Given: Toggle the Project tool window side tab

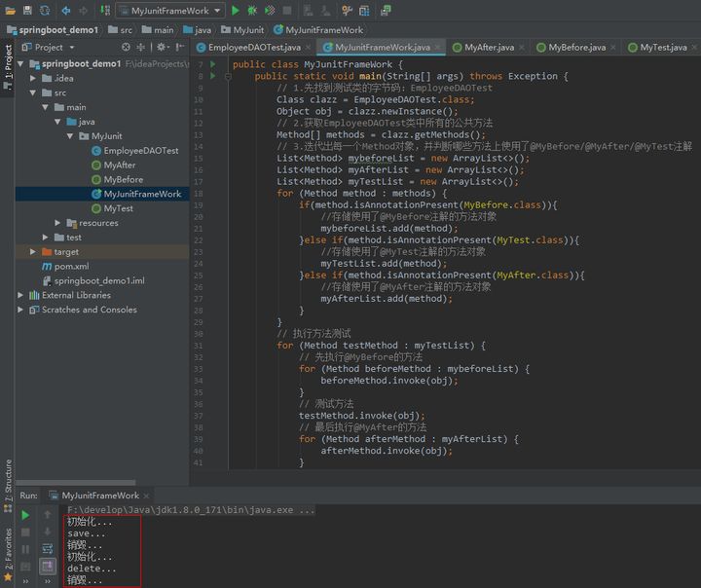Looking at the screenshot, I should (8, 66).
